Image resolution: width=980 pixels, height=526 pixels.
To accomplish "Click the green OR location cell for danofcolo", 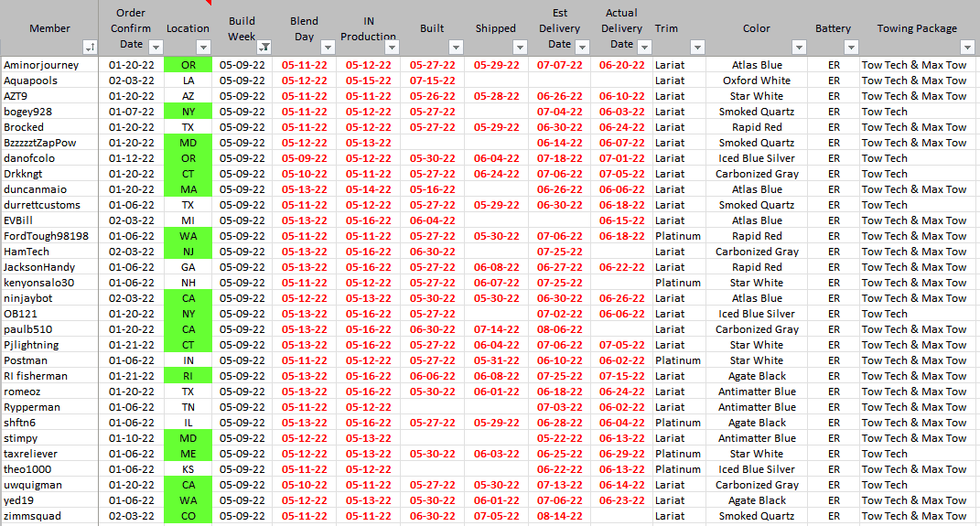I will (x=188, y=158).
